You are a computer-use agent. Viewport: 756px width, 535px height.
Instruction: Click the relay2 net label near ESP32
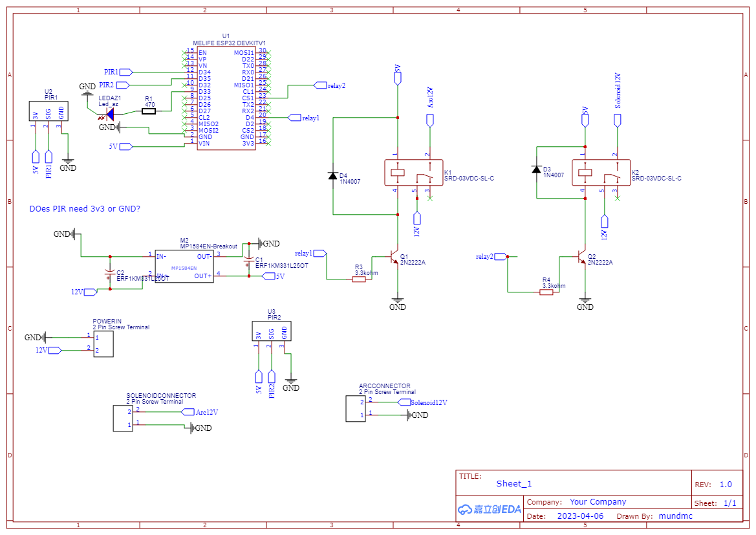tap(330, 85)
